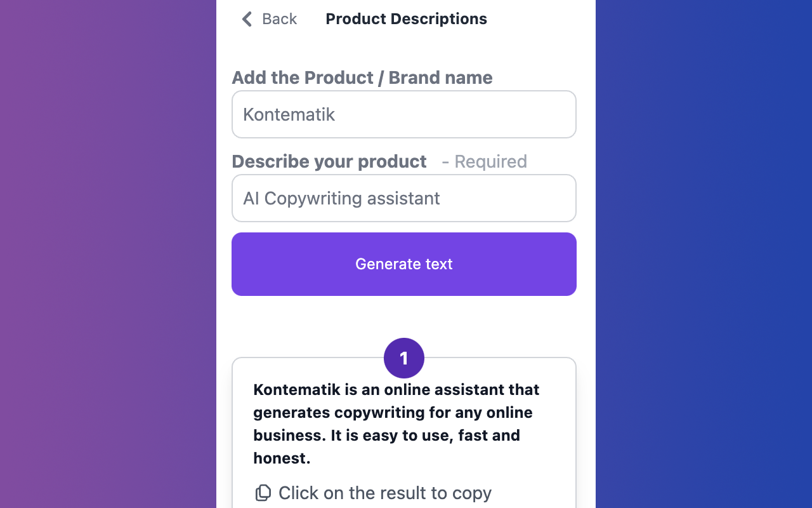Click the copy icon beside the result
Viewport: 812px width, 508px height.
(263, 492)
